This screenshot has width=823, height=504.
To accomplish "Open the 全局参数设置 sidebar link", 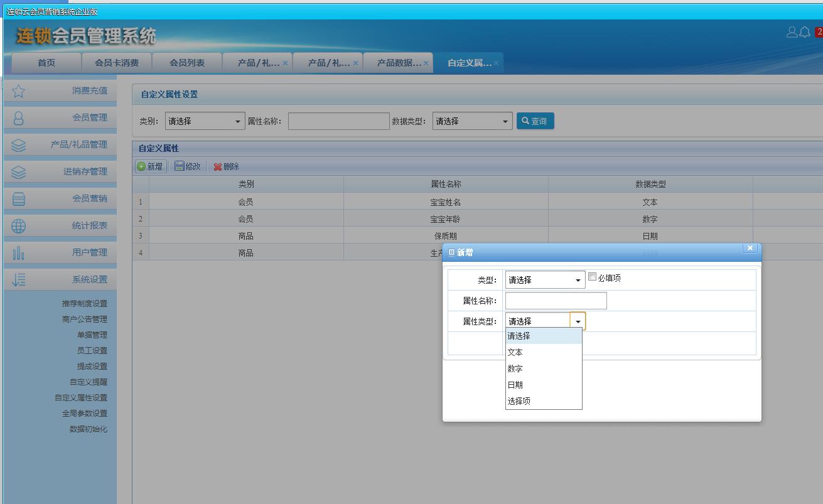I will pyautogui.click(x=85, y=414).
